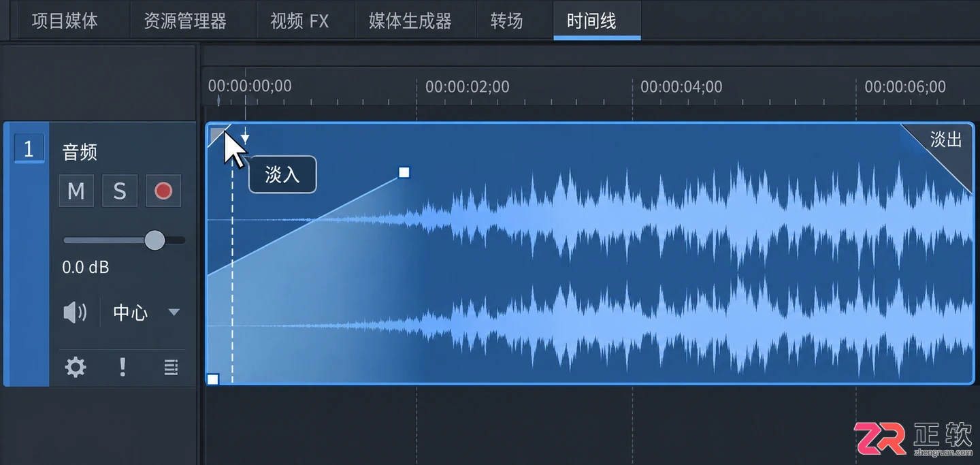Click ruler at 00:00:04;00
980x465 pixels.
click(681, 87)
